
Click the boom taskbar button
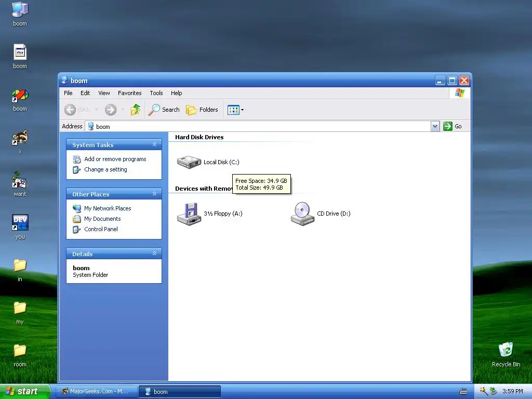[x=180, y=391]
